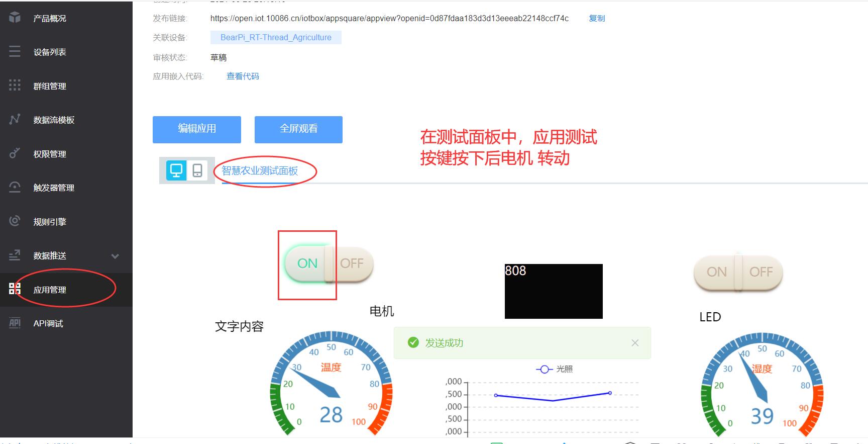Screen dimensions: 868x444
Task: Click the 群组管理 grid icon
Action: point(15,85)
